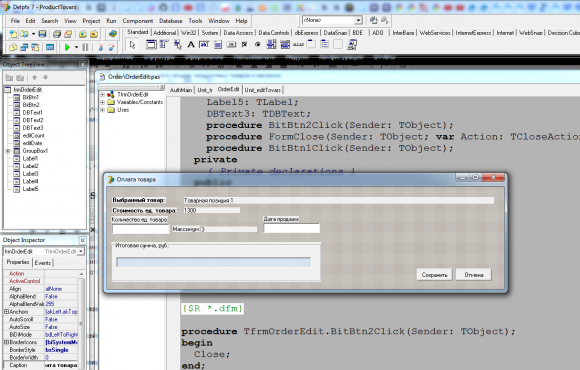Click the Сохранить button

point(435,275)
